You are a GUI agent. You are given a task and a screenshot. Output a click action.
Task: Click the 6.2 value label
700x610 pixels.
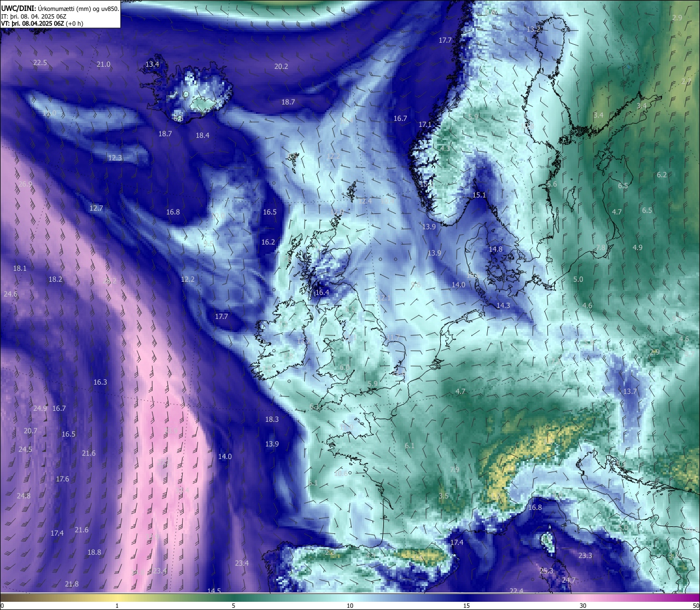(x=662, y=175)
